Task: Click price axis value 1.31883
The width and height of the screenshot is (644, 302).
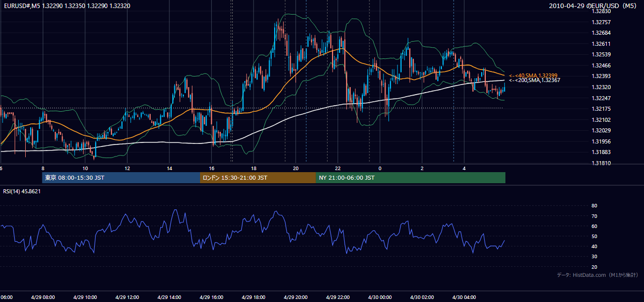Action: (601, 152)
